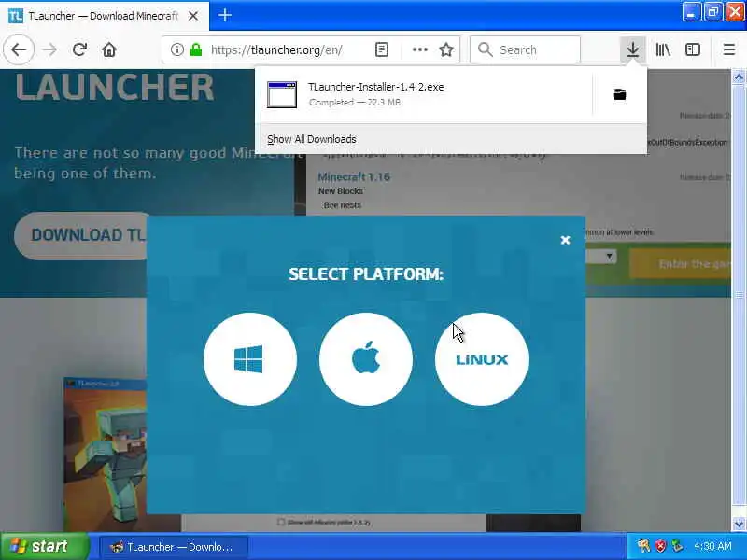This screenshot has width=747, height=560.
Task: Click the tlauncher.org address bar URL
Action: pos(276,49)
